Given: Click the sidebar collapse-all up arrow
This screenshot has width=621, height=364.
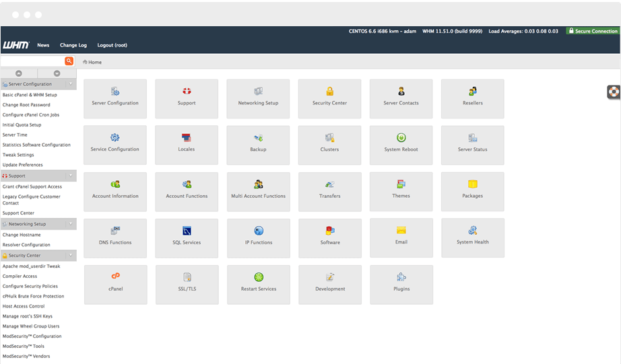Looking at the screenshot, I should coord(19,73).
